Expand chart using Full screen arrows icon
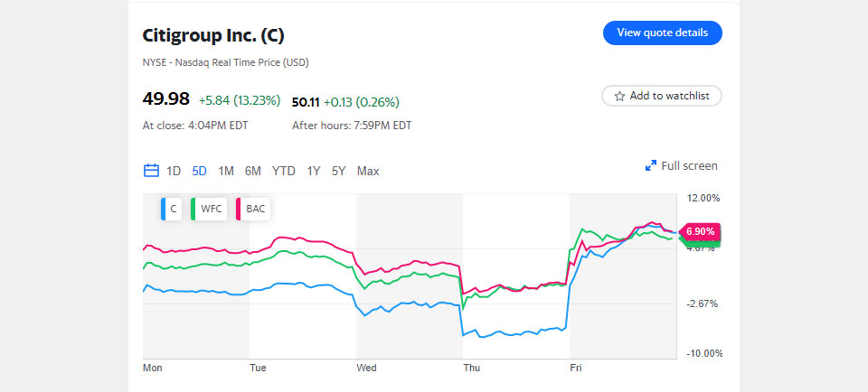This screenshot has height=392, width=868. (x=650, y=166)
